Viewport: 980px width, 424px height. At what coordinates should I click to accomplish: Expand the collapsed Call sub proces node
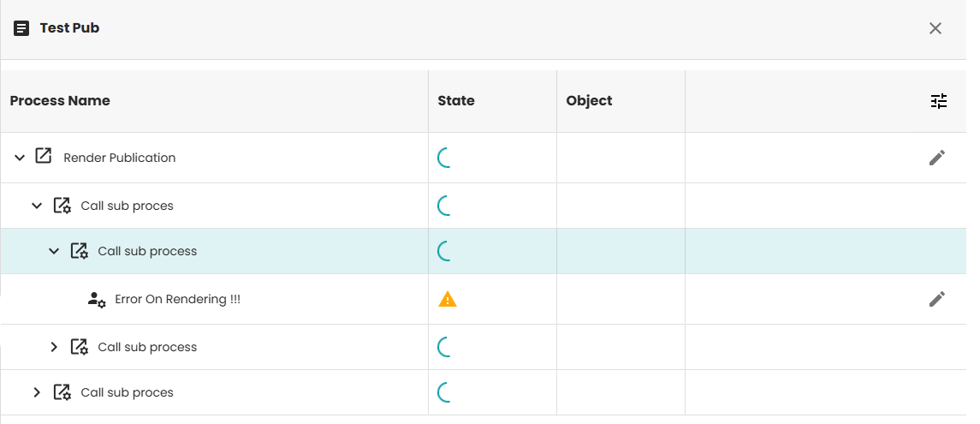(37, 392)
